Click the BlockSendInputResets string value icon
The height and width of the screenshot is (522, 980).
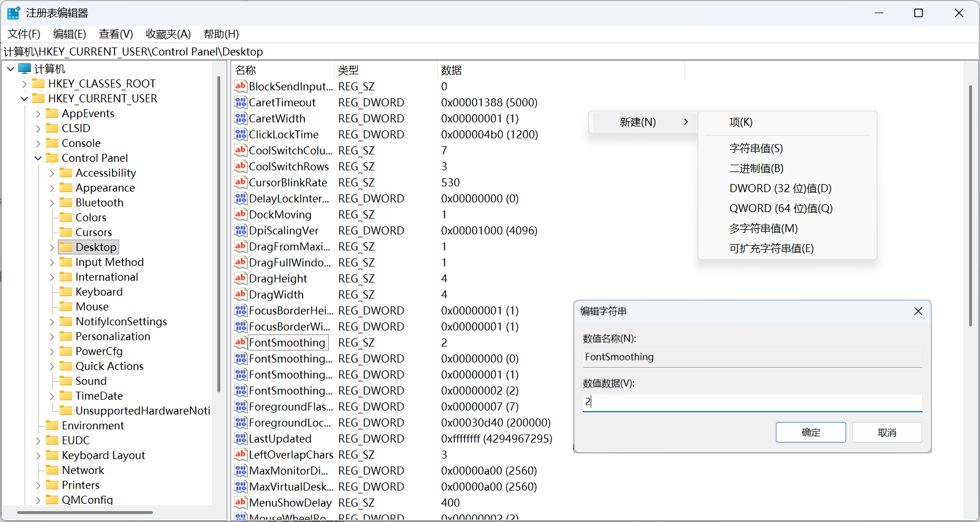pyautogui.click(x=240, y=86)
